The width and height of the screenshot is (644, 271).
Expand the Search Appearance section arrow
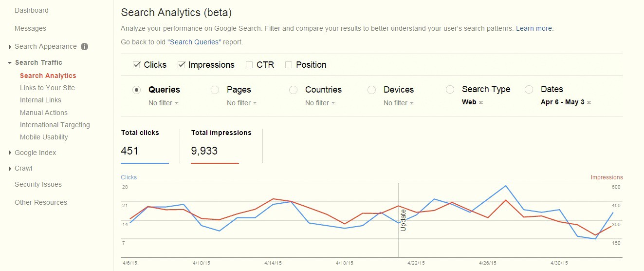pos(10,47)
